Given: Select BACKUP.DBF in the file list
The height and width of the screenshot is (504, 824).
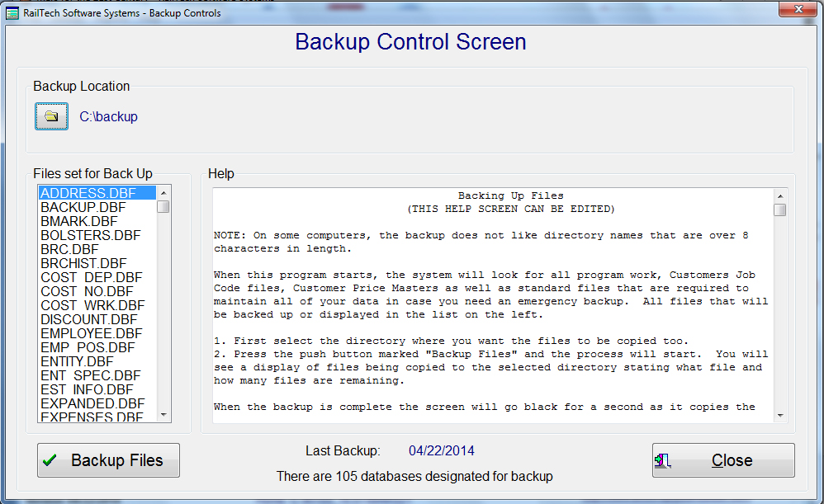Looking at the screenshot, I should click(83, 207).
